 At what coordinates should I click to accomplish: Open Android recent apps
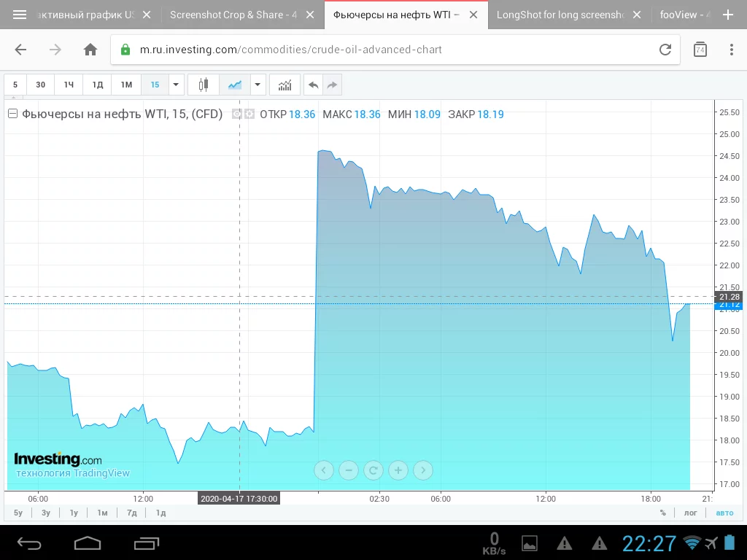click(146, 542)
